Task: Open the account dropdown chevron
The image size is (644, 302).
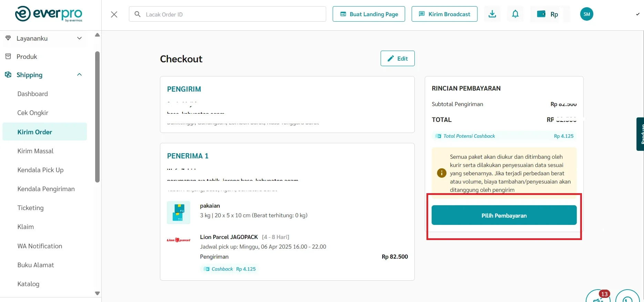Action: pos(637,14)
